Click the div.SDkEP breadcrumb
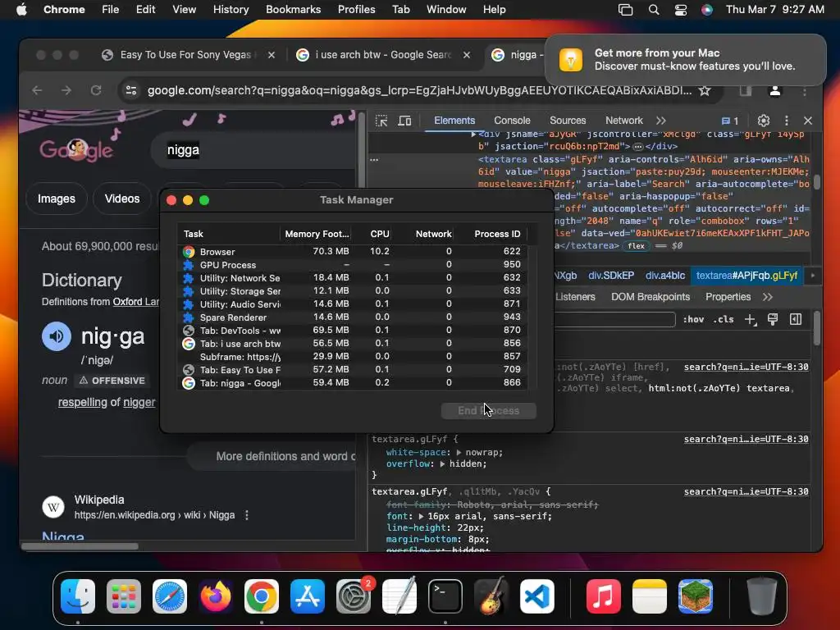 click(x=611, y=276)
